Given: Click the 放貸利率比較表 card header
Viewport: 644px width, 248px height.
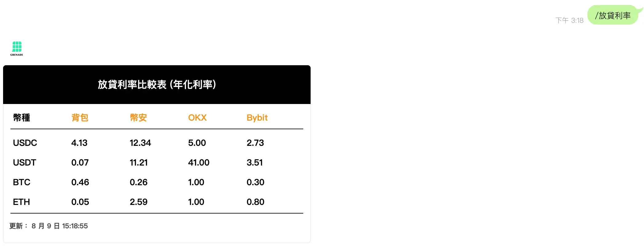Looking at the screenshot, I should (157, 85).
